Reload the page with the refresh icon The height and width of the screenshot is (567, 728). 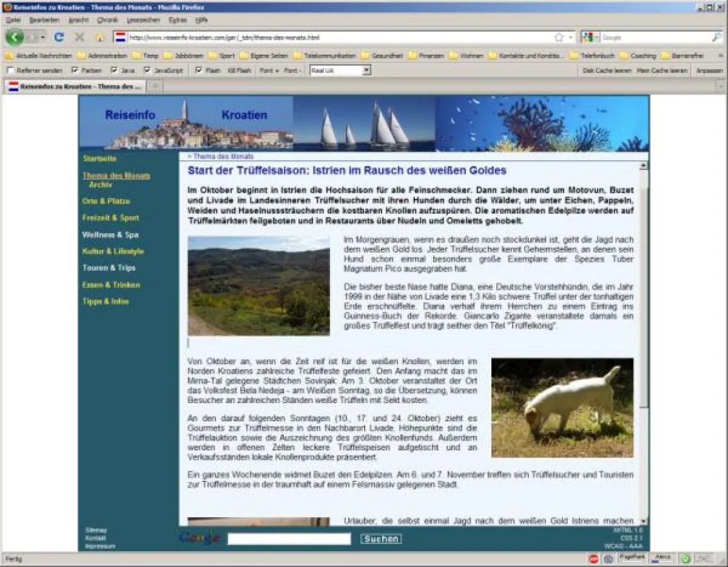(59, 37)
